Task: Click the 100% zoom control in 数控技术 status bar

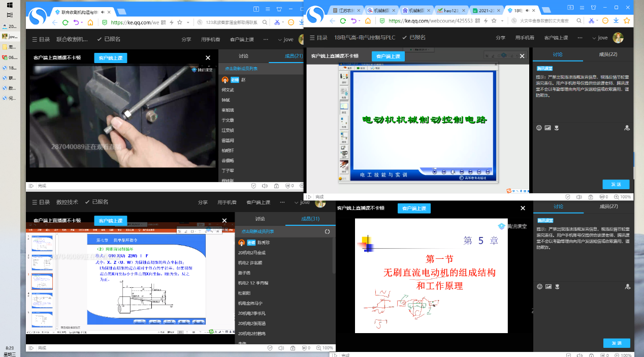Action: pyautogui.click(x=328, y=348)
